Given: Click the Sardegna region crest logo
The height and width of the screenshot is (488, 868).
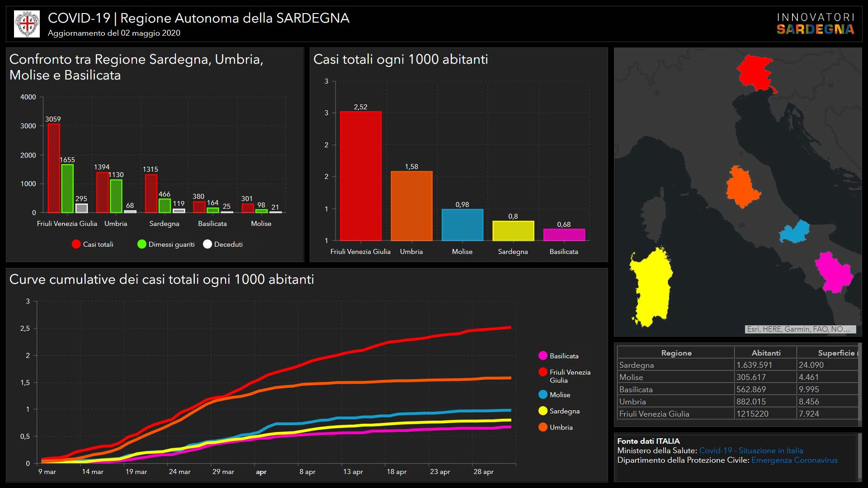Looking at the screenshot, I should (27, 24).
